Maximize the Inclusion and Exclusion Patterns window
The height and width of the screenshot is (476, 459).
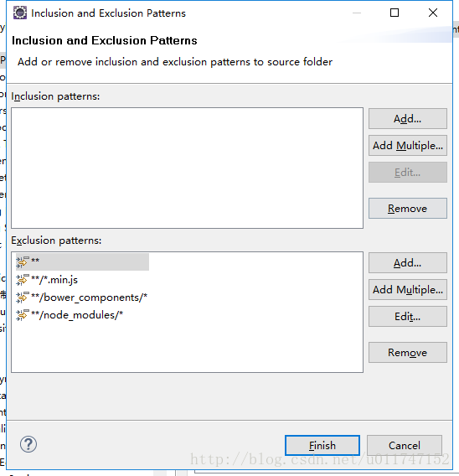coord(395,13)
